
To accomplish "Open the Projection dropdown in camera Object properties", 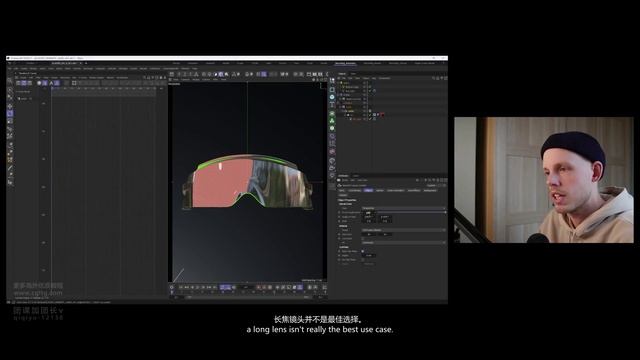I will pos(404,208).
